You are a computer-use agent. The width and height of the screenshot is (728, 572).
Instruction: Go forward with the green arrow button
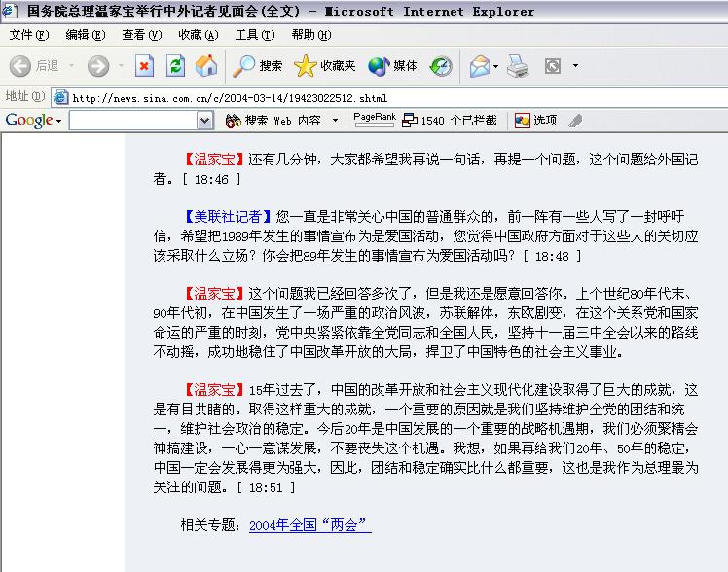pos(98,66)
